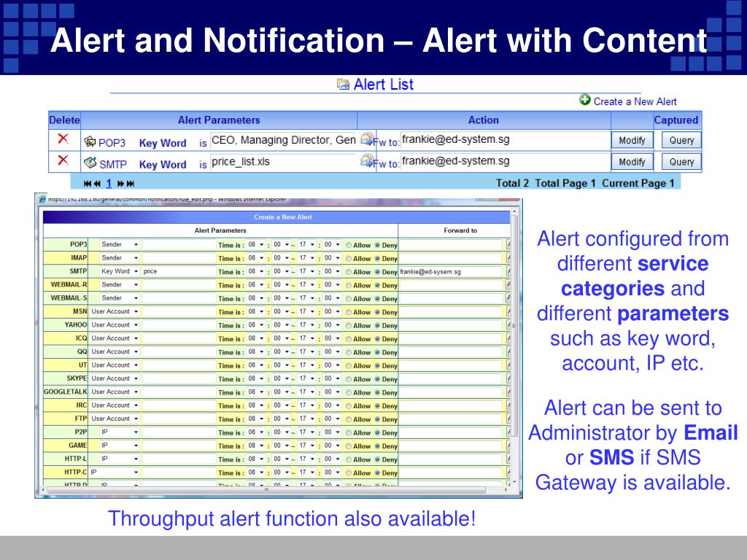Open address book icon in POP3 forward row
This screenshot has height=560, width=747.
pos(508,245)
